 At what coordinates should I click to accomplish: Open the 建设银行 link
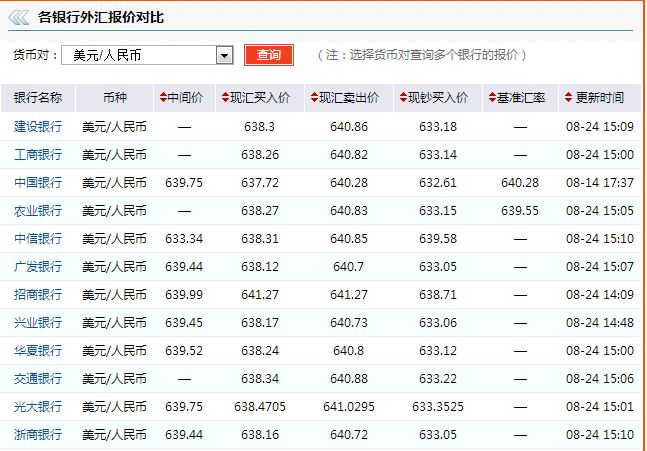coord(38,127)
